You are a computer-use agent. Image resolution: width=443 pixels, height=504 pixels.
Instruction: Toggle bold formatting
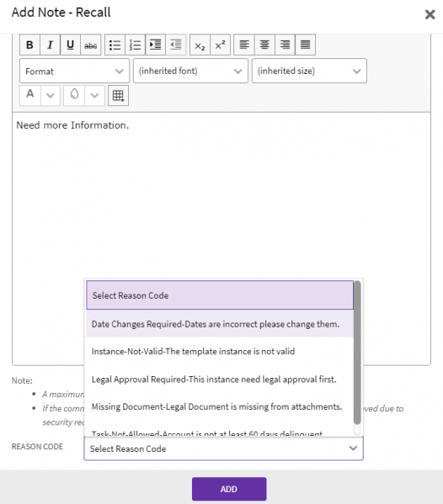click(x=29, y=45)
